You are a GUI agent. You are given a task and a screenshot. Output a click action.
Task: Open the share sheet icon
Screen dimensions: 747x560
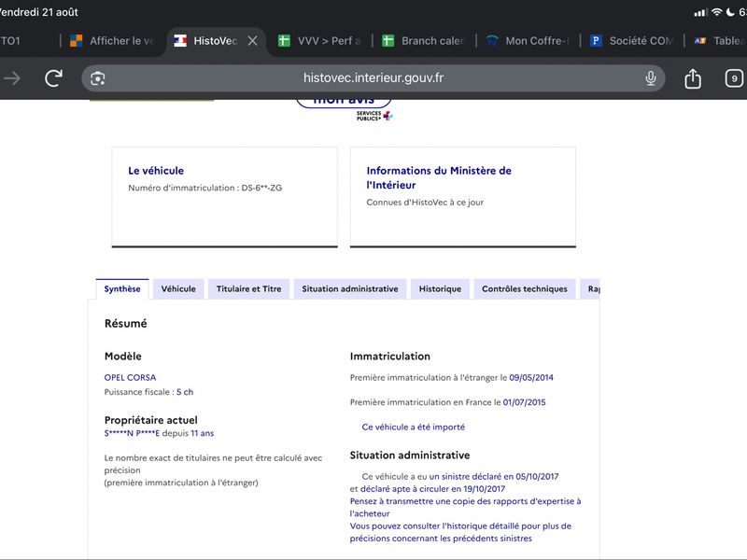(693, 78)
